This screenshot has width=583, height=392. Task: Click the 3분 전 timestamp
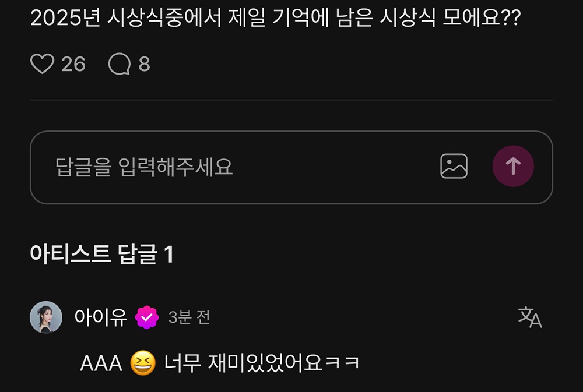189,317
